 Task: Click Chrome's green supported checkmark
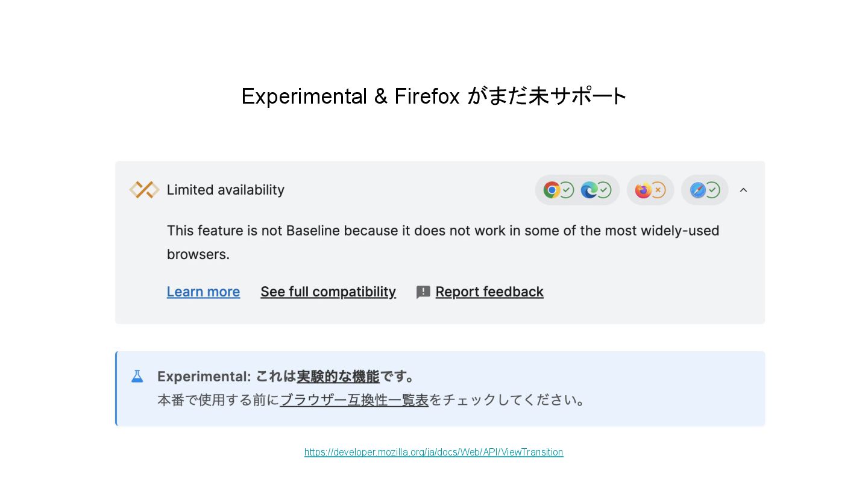coord(567,190)
